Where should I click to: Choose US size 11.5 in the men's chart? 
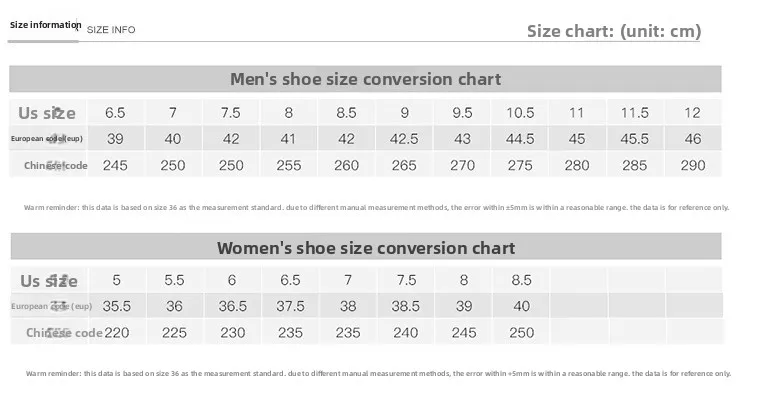click(x=635, y=113)
